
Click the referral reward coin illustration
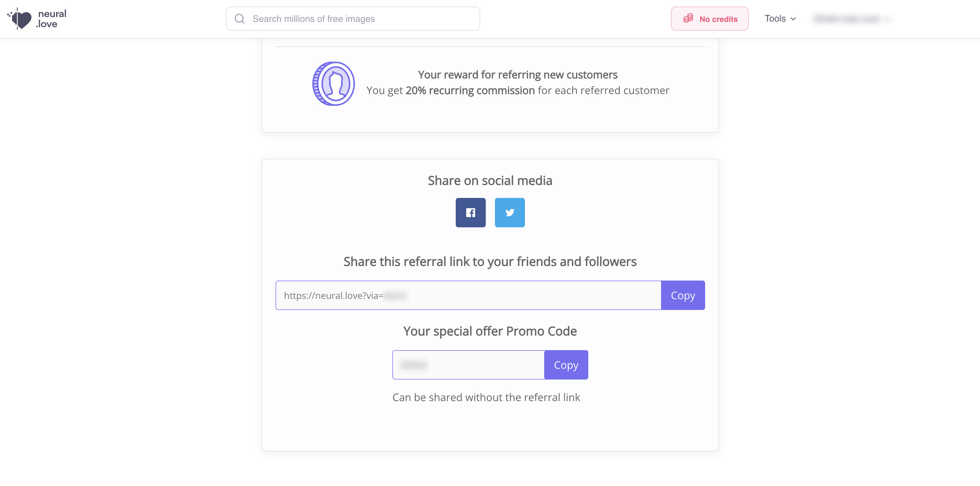pyautogui.click(x=333, y=84)
